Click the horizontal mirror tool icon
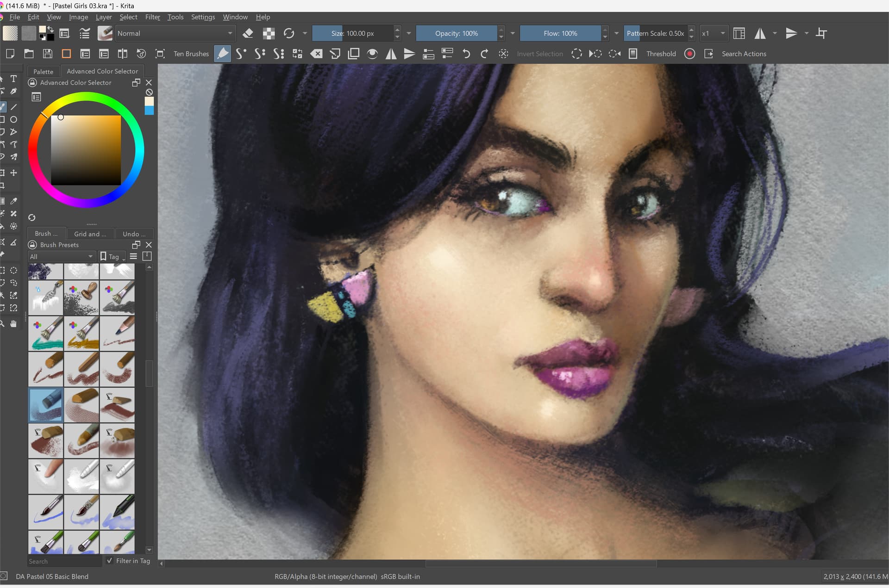This screenshot has width=889, height=588. 760,33
